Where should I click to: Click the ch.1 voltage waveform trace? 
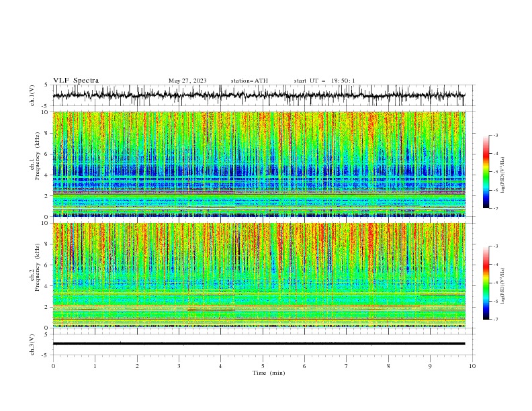tap(259, 95)
